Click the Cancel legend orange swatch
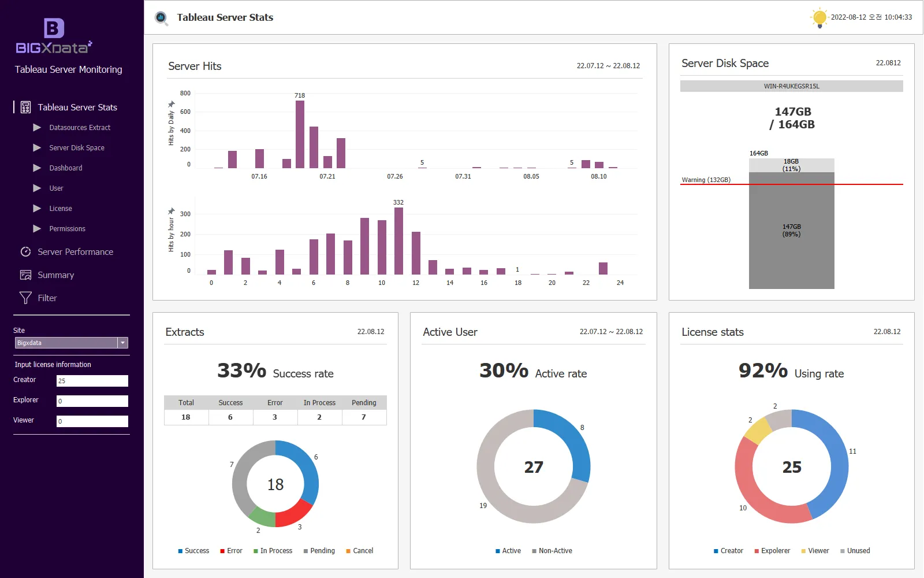The image size is (924, 578). [x=348, y=551]
